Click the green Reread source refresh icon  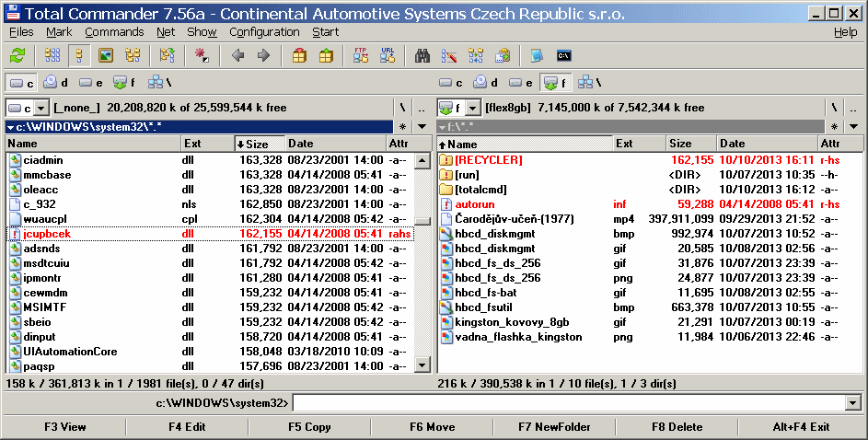(17, 55)
